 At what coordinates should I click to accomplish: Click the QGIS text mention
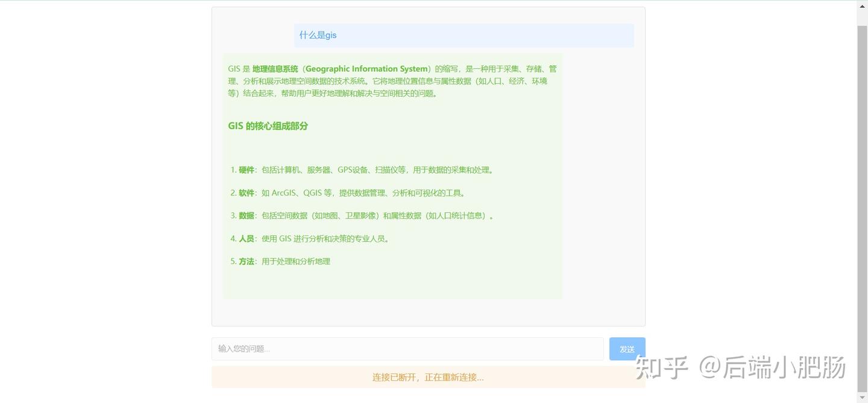point(315,192)
